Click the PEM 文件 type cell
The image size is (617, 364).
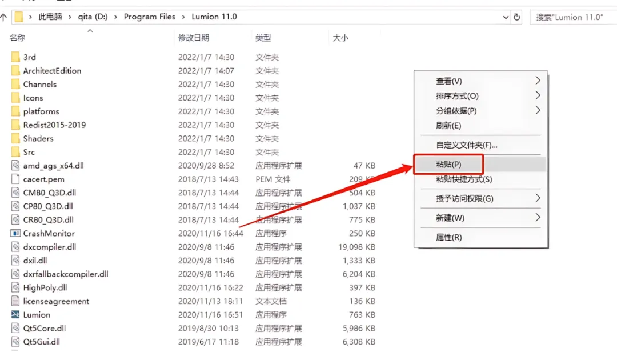(273, 179)
